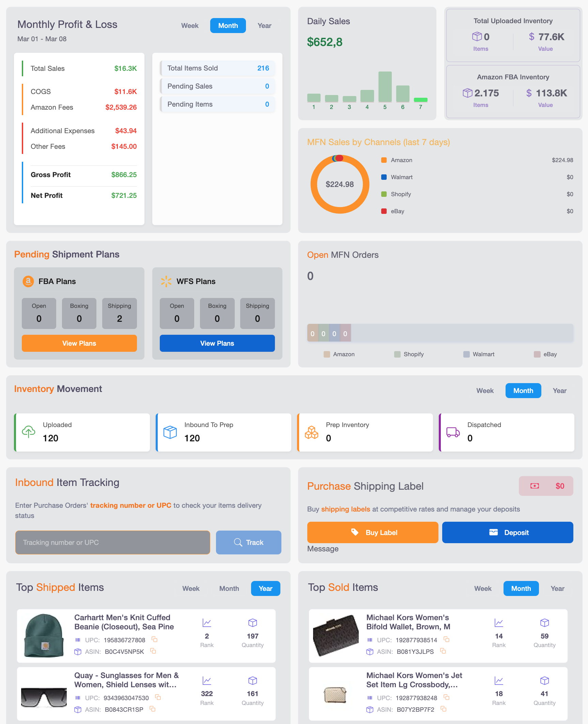Copy ASIN B0843CR1SP of Quay sunglasses

tap(153, 709)
